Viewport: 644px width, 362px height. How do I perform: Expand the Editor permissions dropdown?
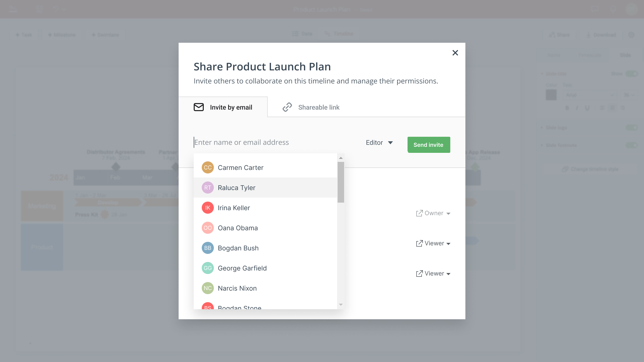[379, 142]
